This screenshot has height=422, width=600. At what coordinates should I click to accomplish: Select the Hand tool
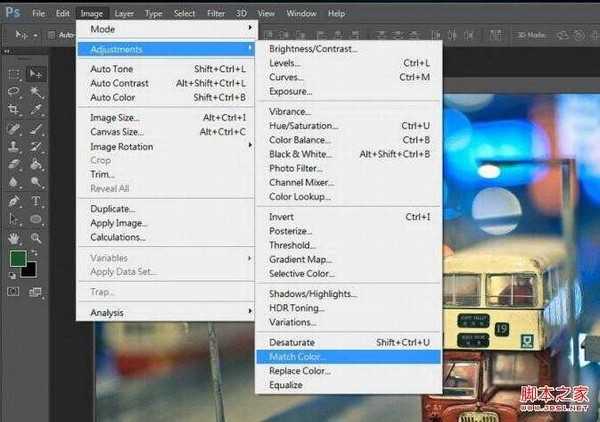15,238
